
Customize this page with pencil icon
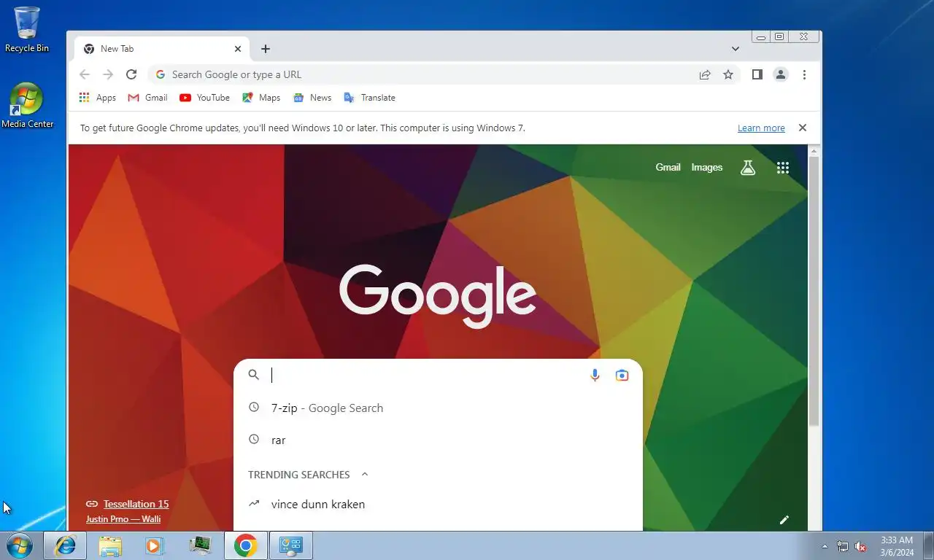coord(784,520)
